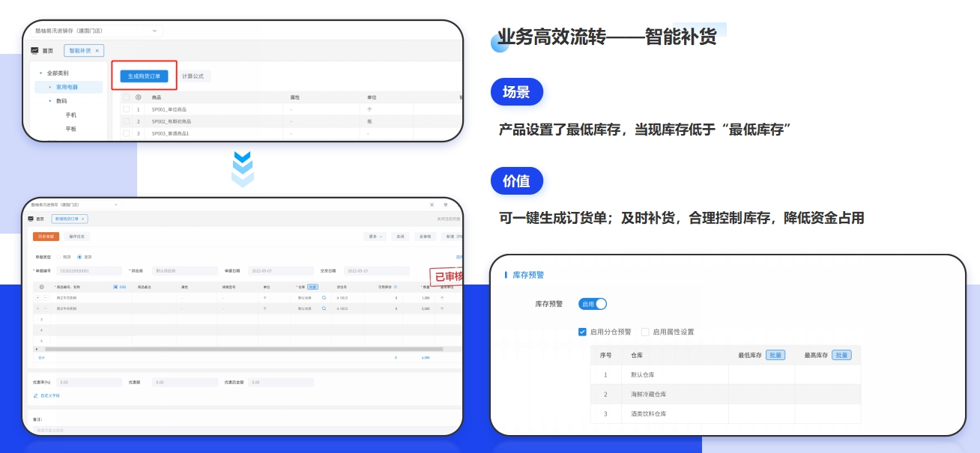
Task: Click the horizontal scrollbar under the order table
Action: [x=244, y=349]
